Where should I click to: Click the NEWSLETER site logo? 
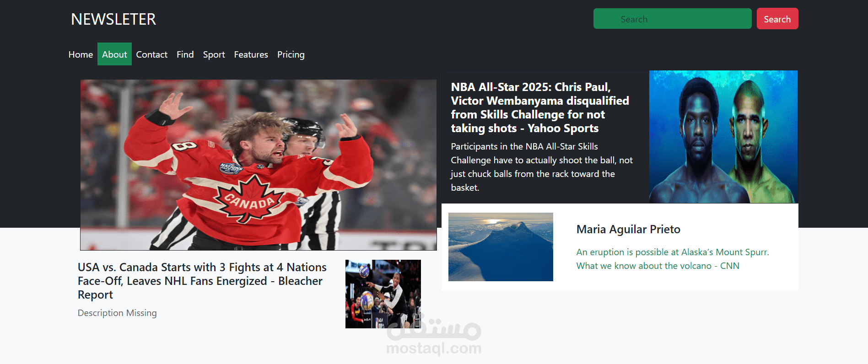point(113,19)
